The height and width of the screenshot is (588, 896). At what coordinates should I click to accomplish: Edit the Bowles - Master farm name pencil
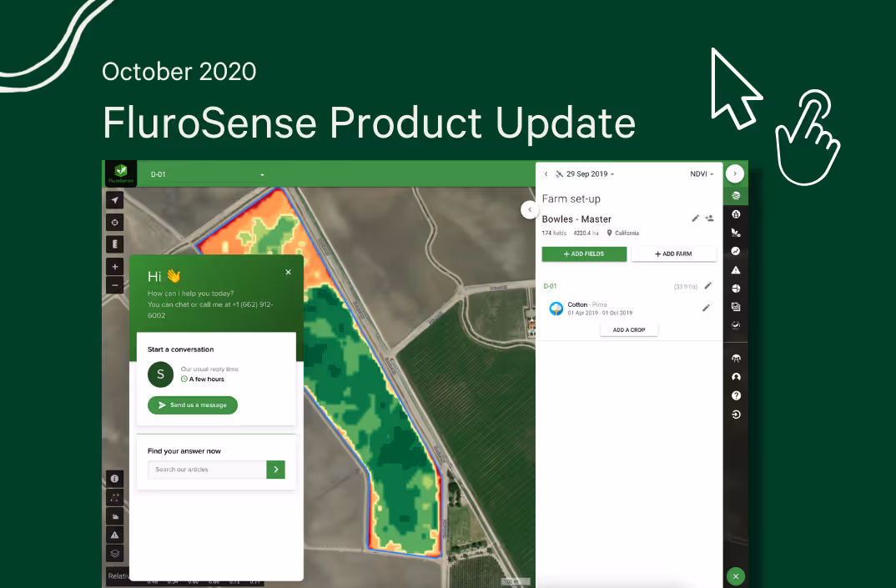(x=696, y=219)
